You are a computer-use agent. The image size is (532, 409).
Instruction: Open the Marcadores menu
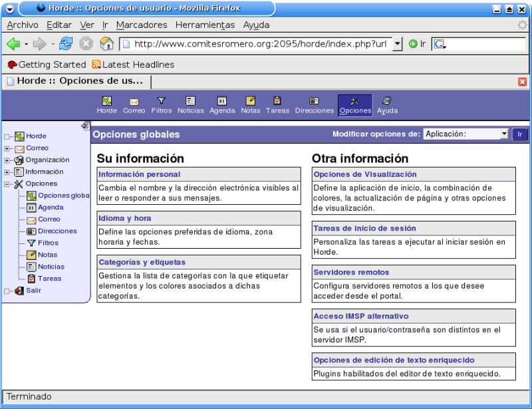point(143,25)
